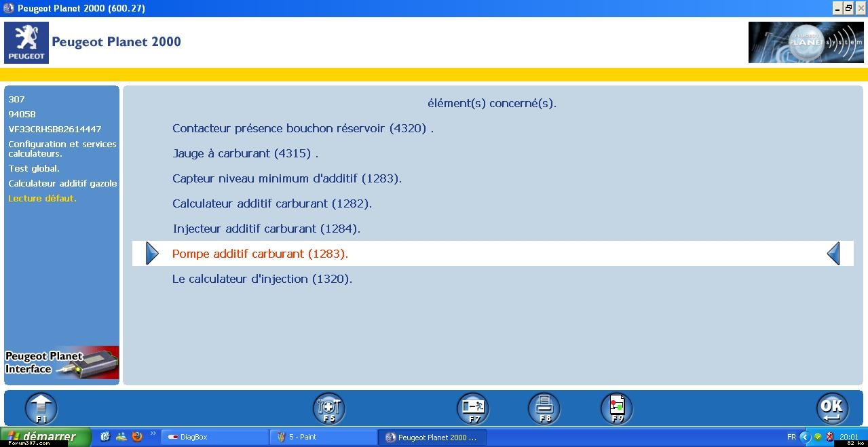
Task: Click the left-pointing selection arrow marker
Action: (x=833, y=254)
